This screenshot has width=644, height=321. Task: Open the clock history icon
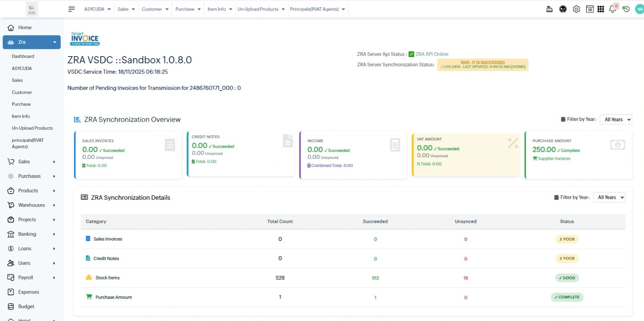(x=626, y=9)
